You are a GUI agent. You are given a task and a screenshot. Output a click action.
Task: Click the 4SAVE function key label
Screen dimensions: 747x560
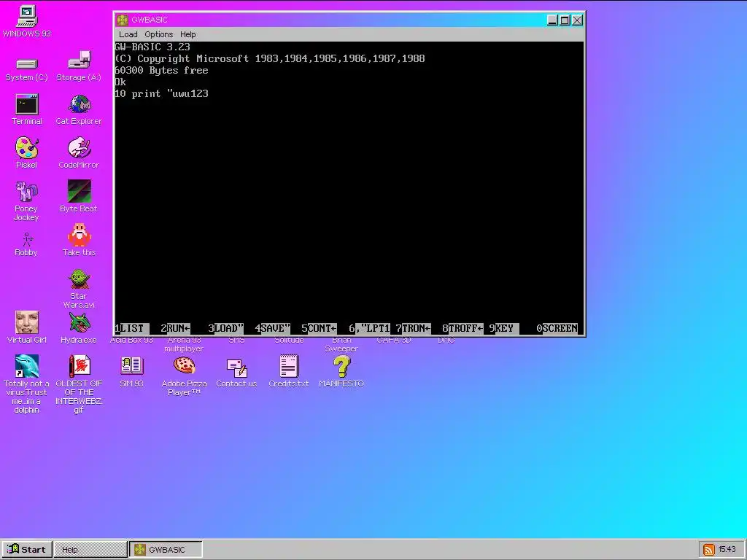pyautogui.click(x=273, y=329)
